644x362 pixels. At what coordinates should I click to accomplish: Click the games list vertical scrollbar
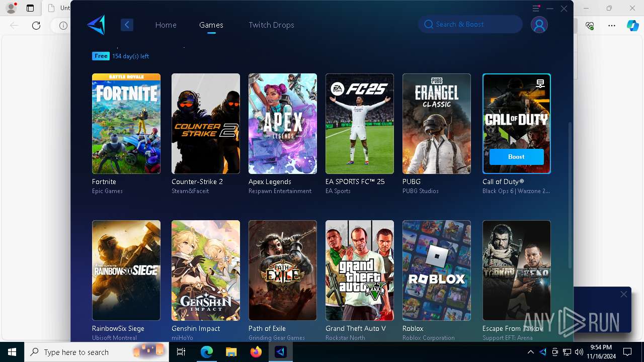point(570,195)
